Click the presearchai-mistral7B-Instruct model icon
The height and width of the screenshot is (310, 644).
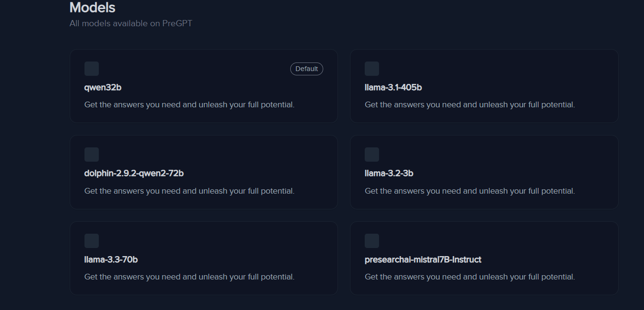372,241
